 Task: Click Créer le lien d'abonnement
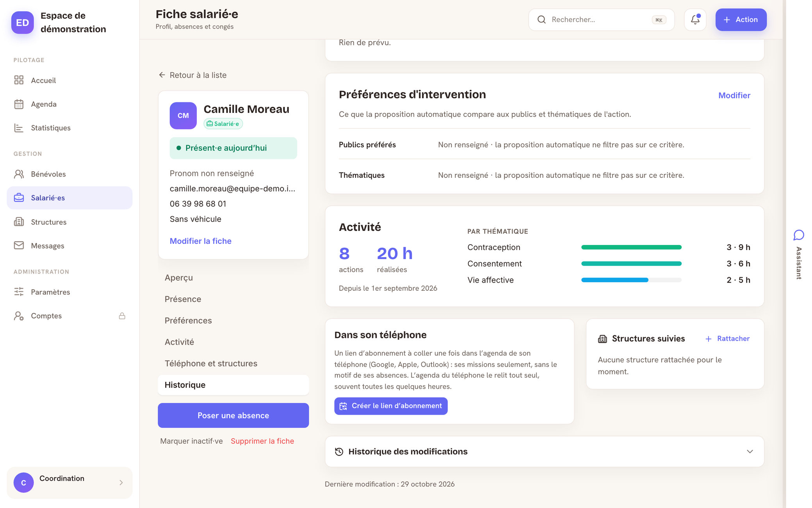tap(391, 406)
